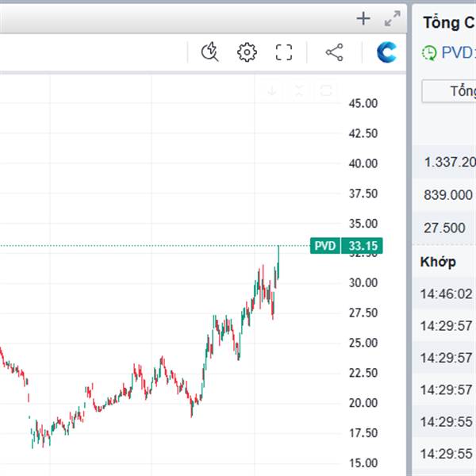The height and width of the screenshot is (476, 476).
Task: Click the 45.00 price axis label
Action: click(x=362, y=103)
